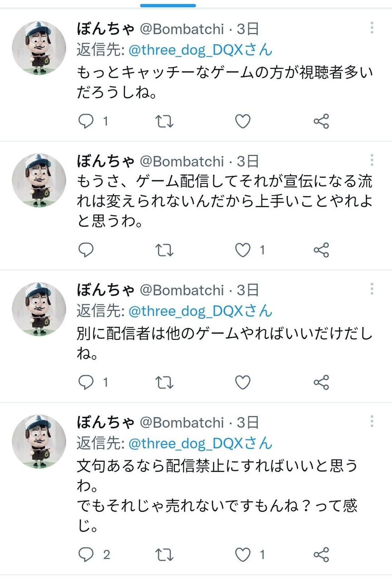Share the ゲーム配信して tweet
The width and height of the screenshot is (392, 580).
coord(321,250)
